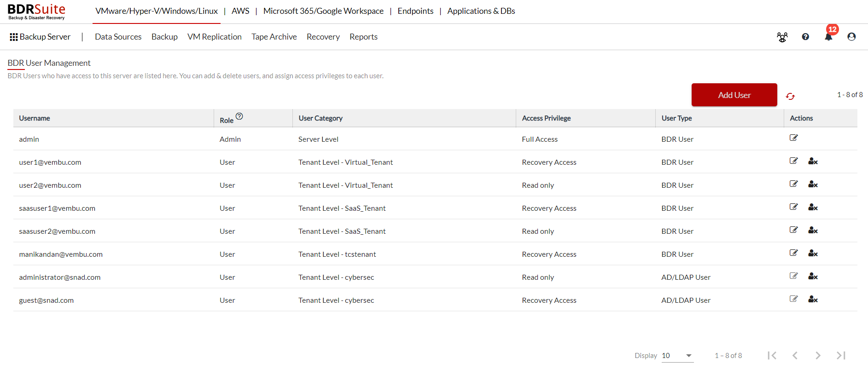The width and height of the screenshot is (868, 381).
Task: Go to the first page
Action: (x=772, y=355)
